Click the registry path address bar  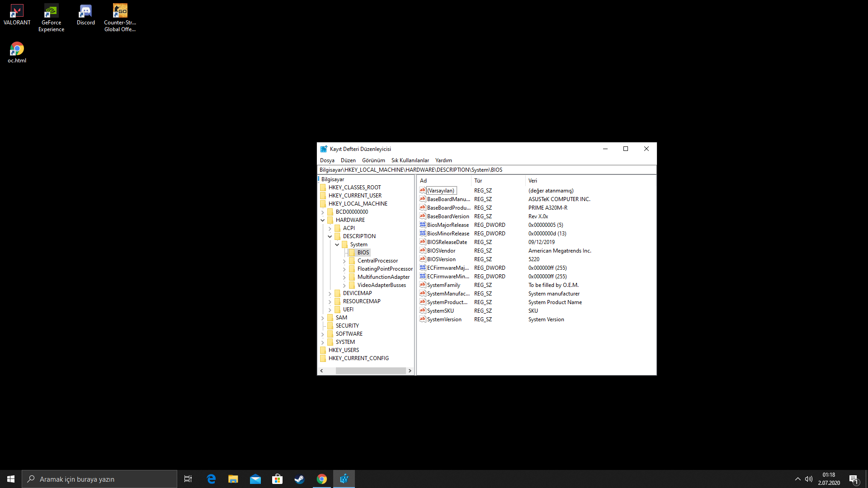pyautogui.click(x=486, y=170)
